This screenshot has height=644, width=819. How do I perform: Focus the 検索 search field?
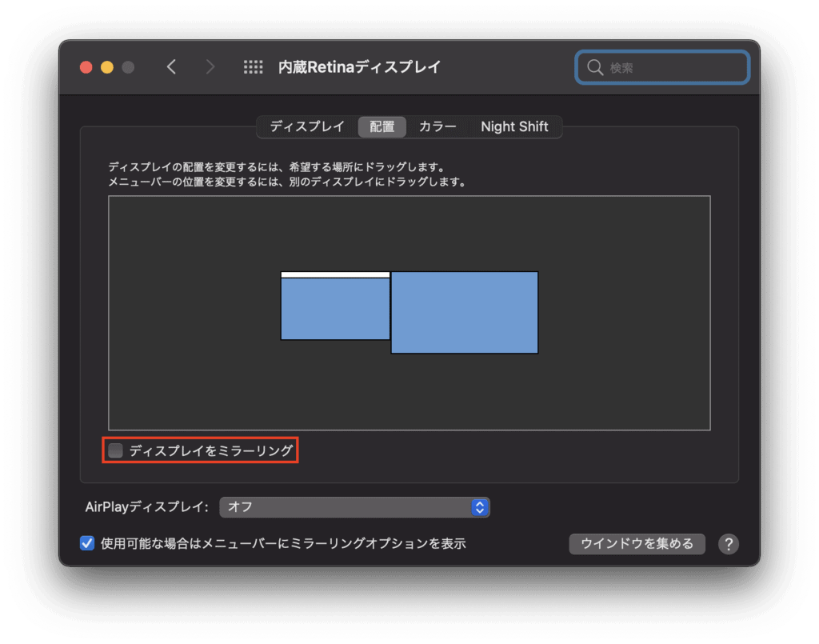[662, 67]
